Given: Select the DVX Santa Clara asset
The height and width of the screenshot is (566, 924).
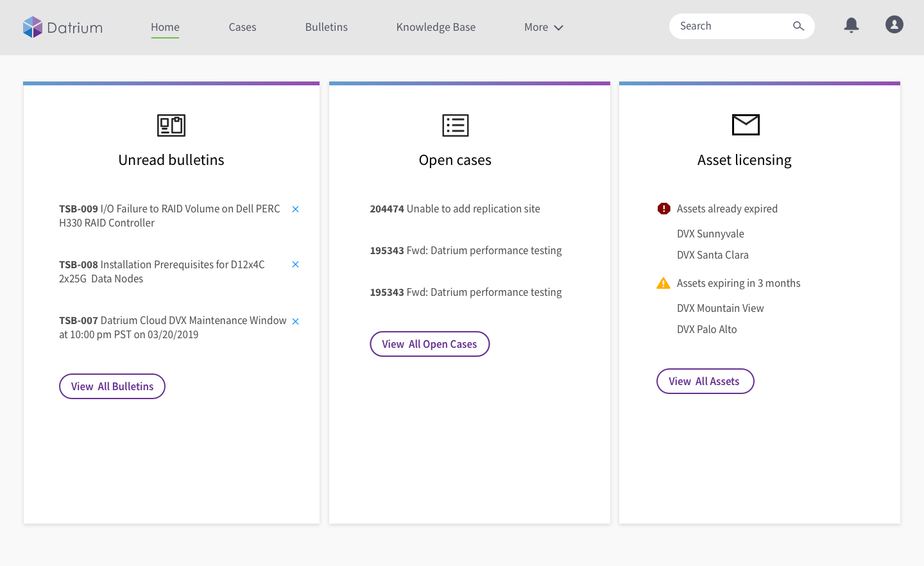Looking at the screenshot, I should tap(713, 255).
